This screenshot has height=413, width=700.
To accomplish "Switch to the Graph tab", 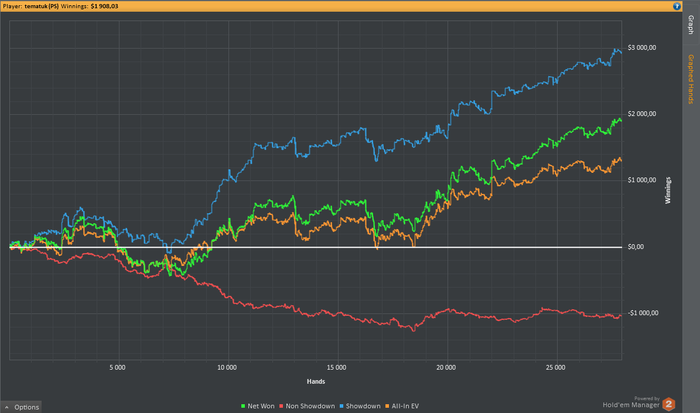I will click(691, 25).
